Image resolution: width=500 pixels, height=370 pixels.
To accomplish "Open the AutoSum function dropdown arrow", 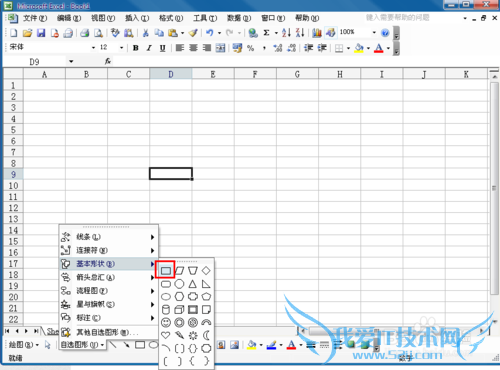I will coord(276,33).
